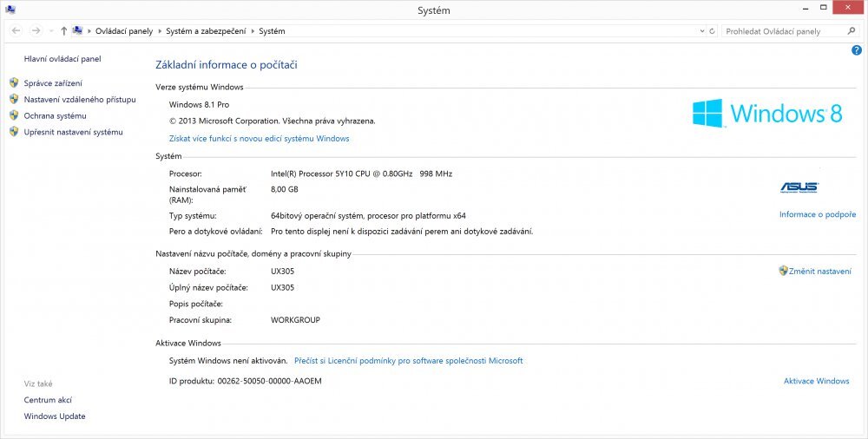Select the Windows 8.1 Pro text

click(x=200, y=104)
